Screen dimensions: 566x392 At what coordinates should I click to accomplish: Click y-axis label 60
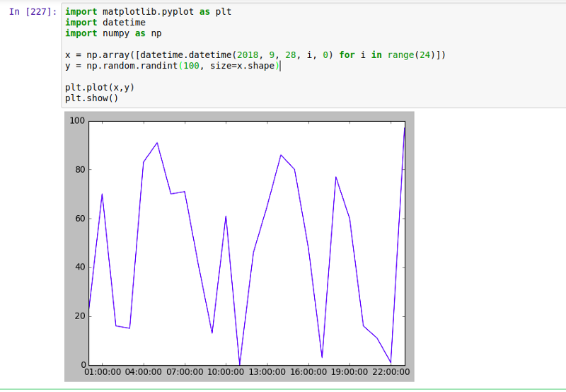click(80, 219)
